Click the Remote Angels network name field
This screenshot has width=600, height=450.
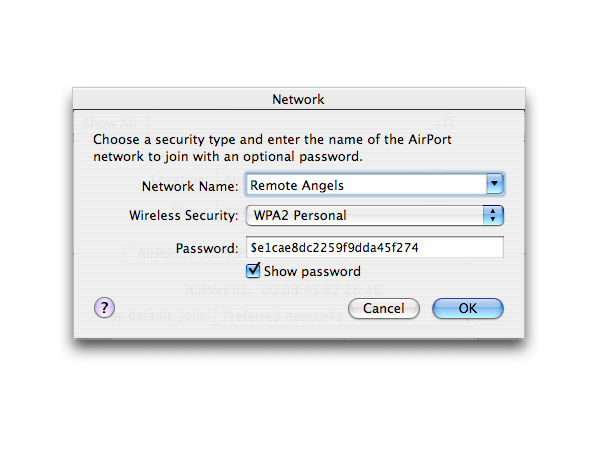pos(366,185)
